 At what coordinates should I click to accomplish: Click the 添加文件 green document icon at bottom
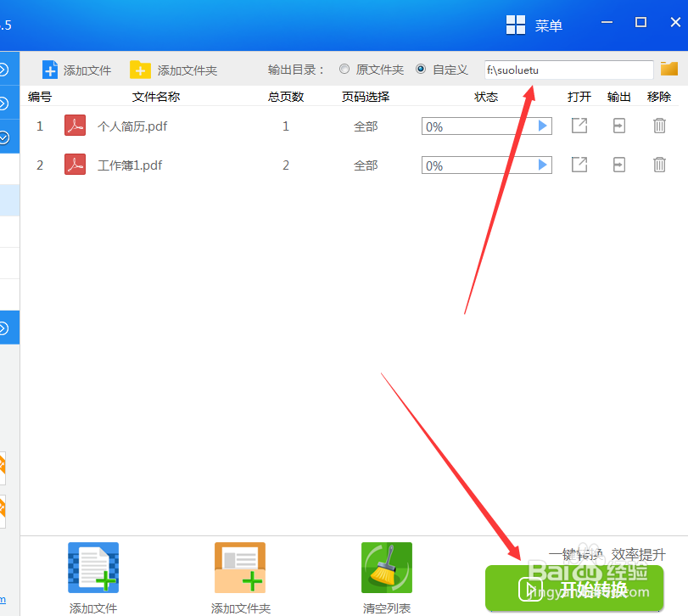[x=92, y=567]
